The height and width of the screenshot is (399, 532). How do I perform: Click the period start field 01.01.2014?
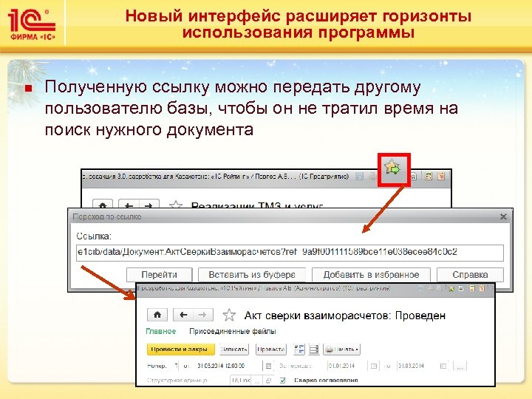pos(347,366)
